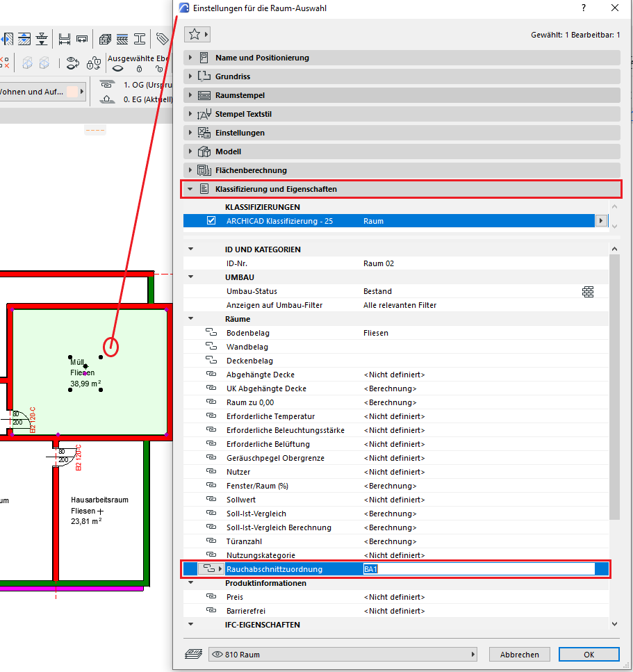Image resolution: width=633 pixels, height=672 pixels.
Task: Click the link icon beside Bodenbelag
Action: [x=212, y=333]
